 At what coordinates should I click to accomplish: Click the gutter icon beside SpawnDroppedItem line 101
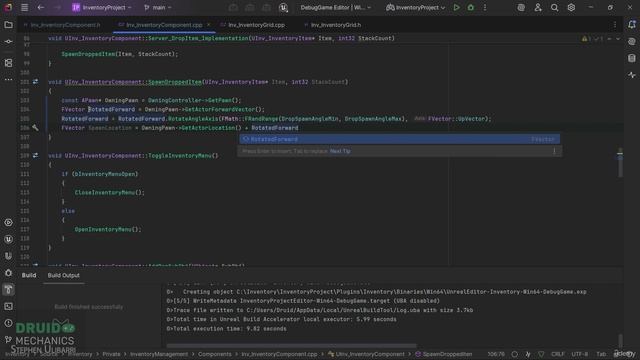(x=36, y=82)
